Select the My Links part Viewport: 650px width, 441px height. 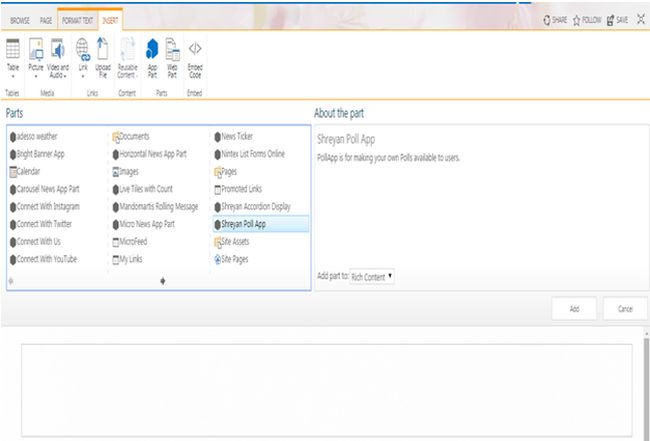pos(127,259)
